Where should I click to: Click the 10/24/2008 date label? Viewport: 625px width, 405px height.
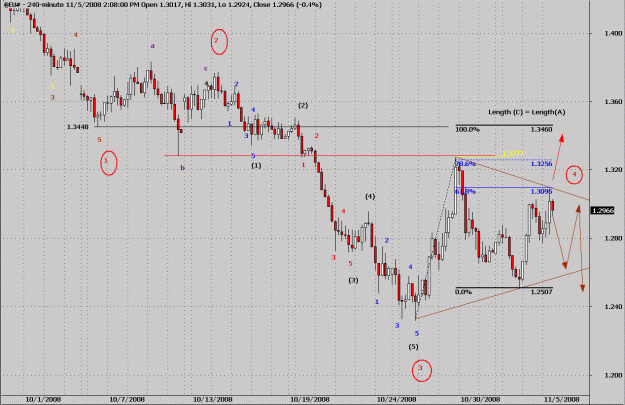click(x=397, y=399)
